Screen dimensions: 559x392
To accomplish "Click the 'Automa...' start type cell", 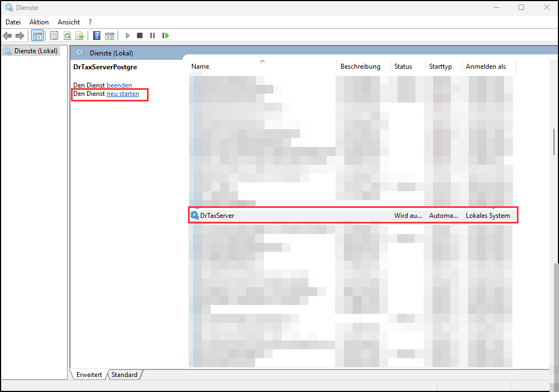I will click(444, 216).
